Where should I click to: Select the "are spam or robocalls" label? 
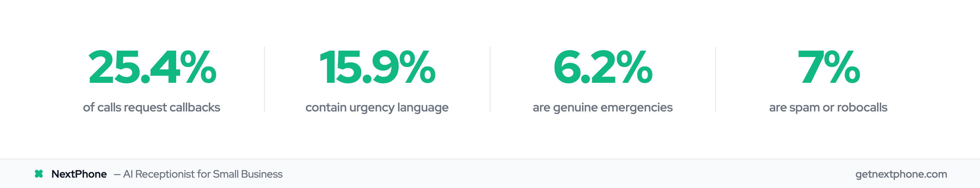pyautogui.click(x=828, y=107)
